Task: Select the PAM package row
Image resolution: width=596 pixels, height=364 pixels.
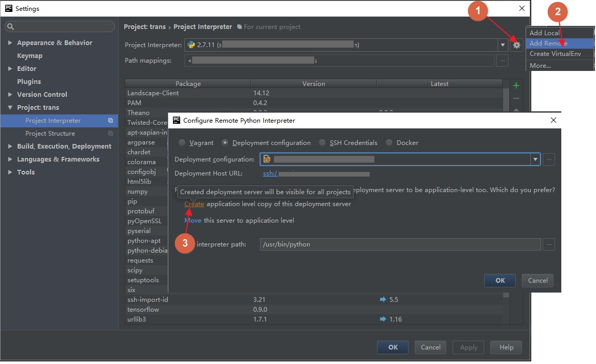Action: pyautogui.click(x=314, y=103)
